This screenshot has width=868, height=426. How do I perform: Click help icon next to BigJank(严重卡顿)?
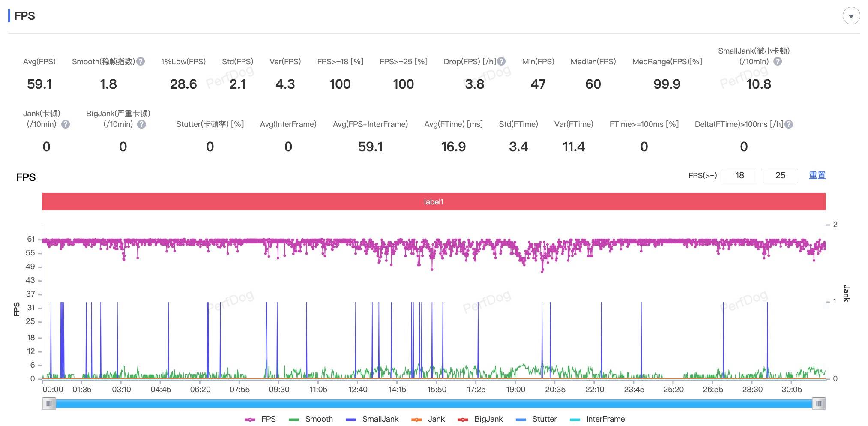coord(141,124)
